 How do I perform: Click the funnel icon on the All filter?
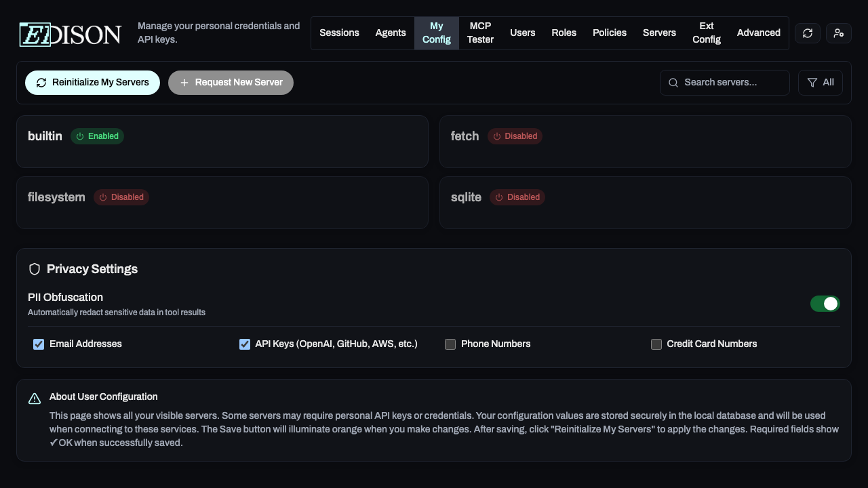pos(812,82)
